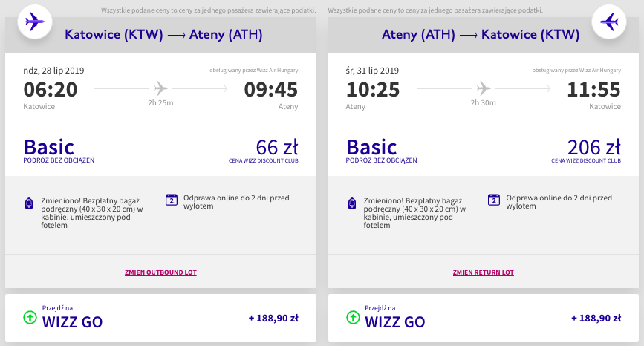Upgrade outbound flight via the WIZZ GO label
Image resolution: width=644 pixels, height=346 pixels.
click(x=72, y=321)
